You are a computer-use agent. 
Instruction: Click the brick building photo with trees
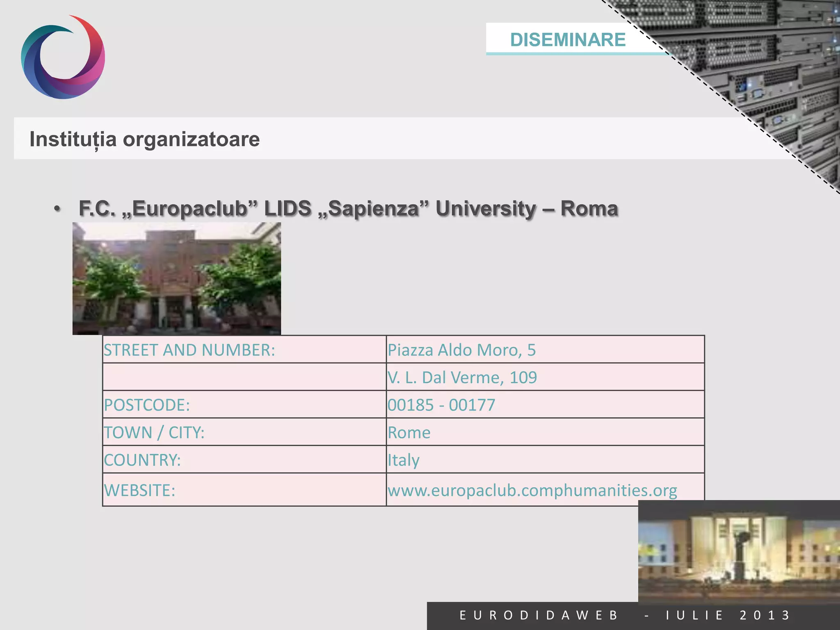(x=177, y=278)
